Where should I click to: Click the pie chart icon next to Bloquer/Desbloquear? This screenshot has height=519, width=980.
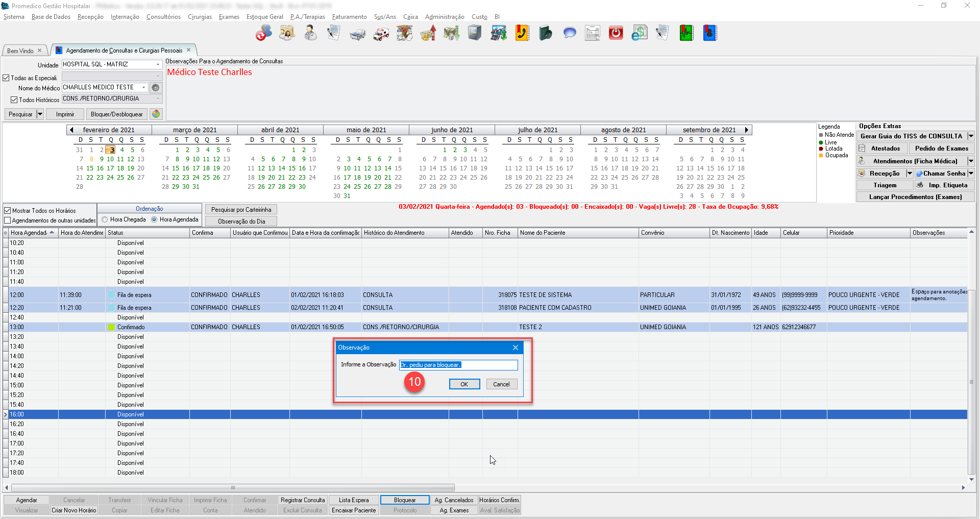156,114
